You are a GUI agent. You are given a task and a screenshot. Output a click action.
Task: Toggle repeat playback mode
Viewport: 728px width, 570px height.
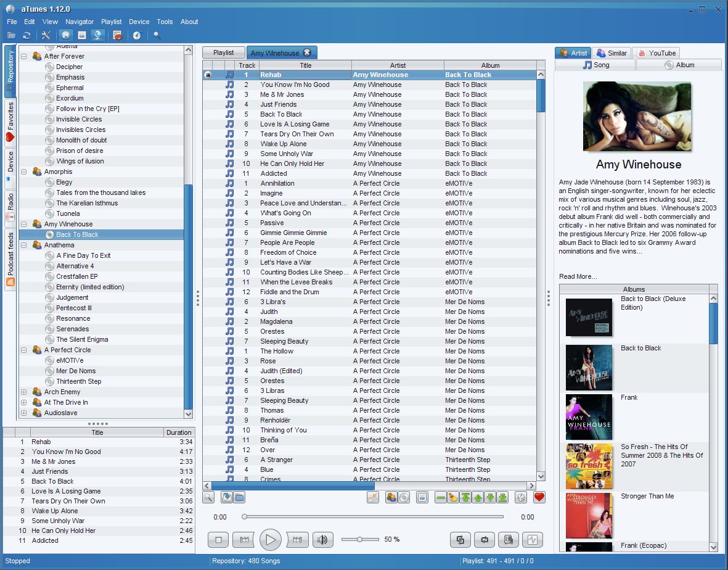tap(484, 539)
